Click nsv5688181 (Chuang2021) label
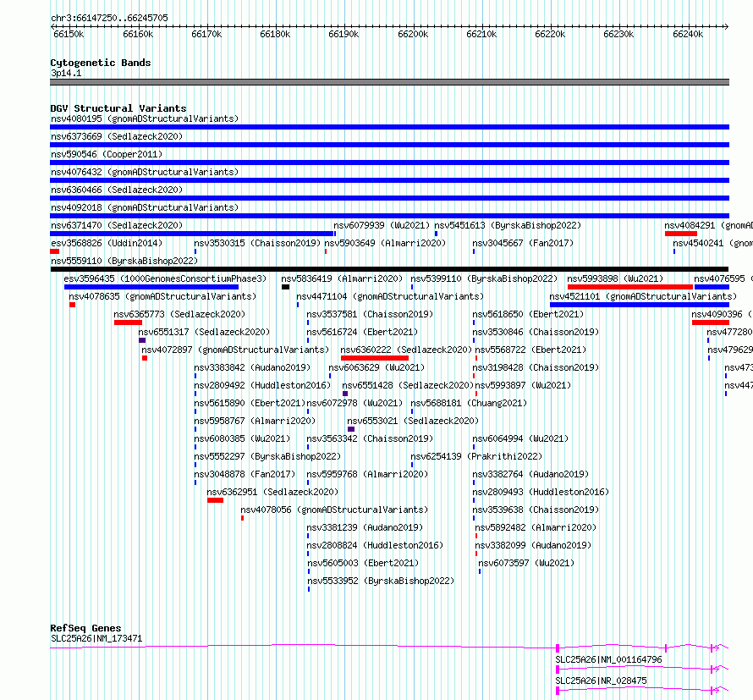The image size is (753, 700). 469,403
